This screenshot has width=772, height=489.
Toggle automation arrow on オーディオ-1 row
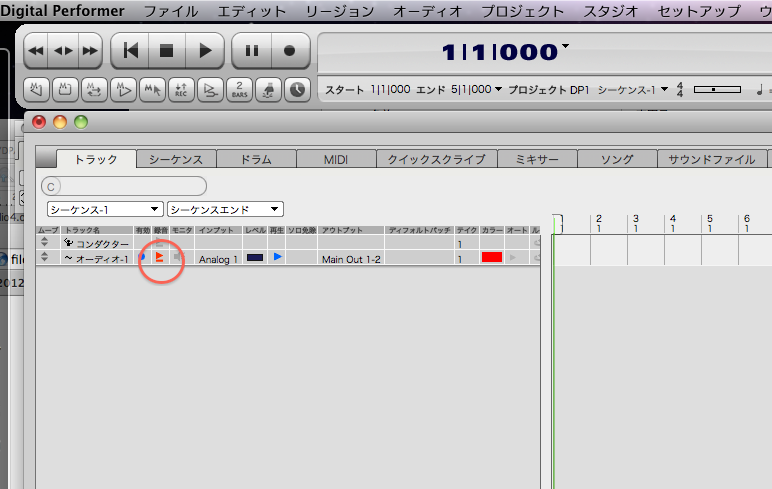tap(513, 258)
